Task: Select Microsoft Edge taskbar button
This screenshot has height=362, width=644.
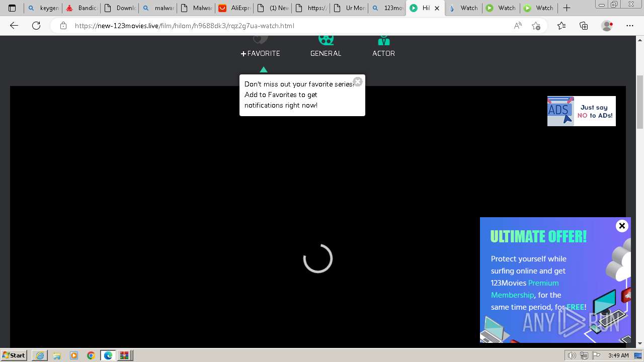Action: point(108,355)
